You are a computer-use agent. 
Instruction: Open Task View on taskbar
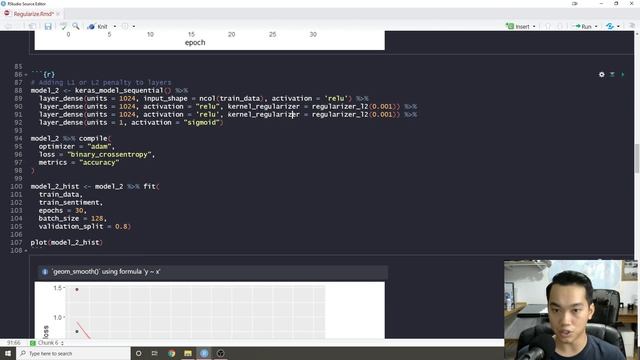tap(155, 353)
